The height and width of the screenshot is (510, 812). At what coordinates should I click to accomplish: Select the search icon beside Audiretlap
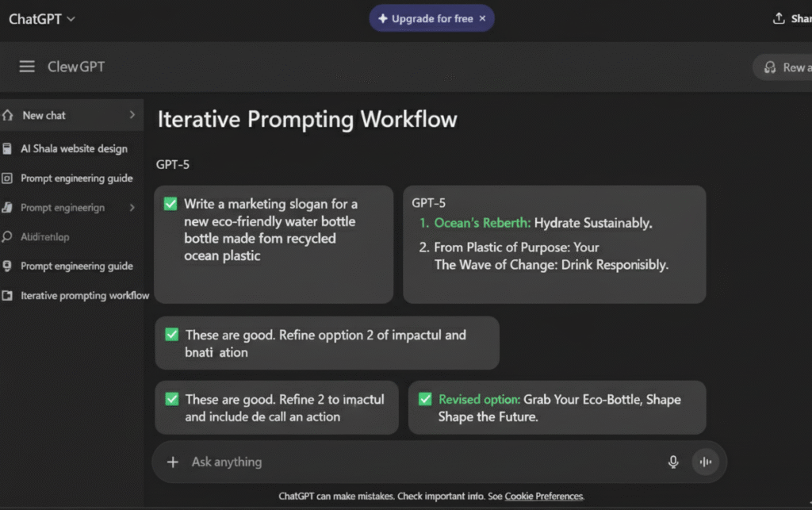point(8,237)
